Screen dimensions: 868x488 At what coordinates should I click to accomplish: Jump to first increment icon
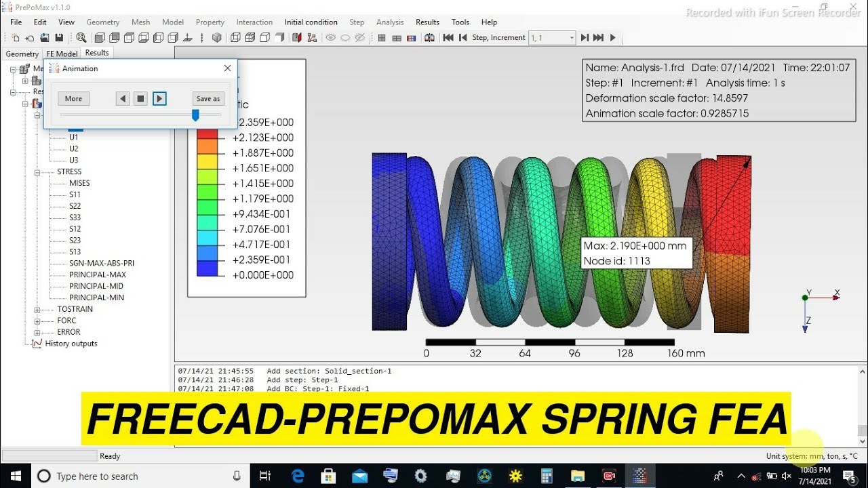[448, 38]
